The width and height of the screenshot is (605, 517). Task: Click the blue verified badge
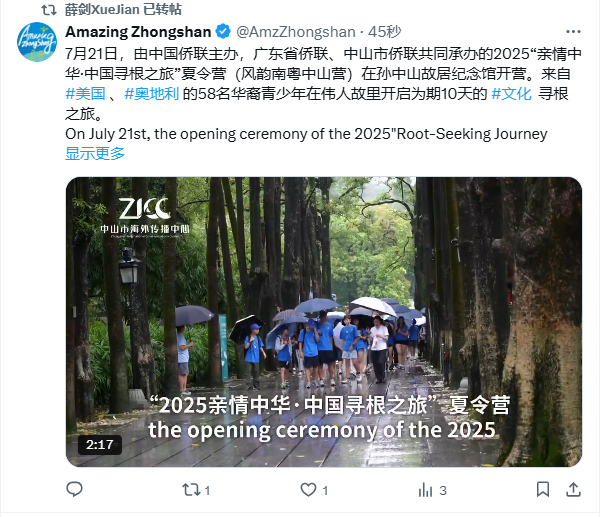[x=223, y=32]
